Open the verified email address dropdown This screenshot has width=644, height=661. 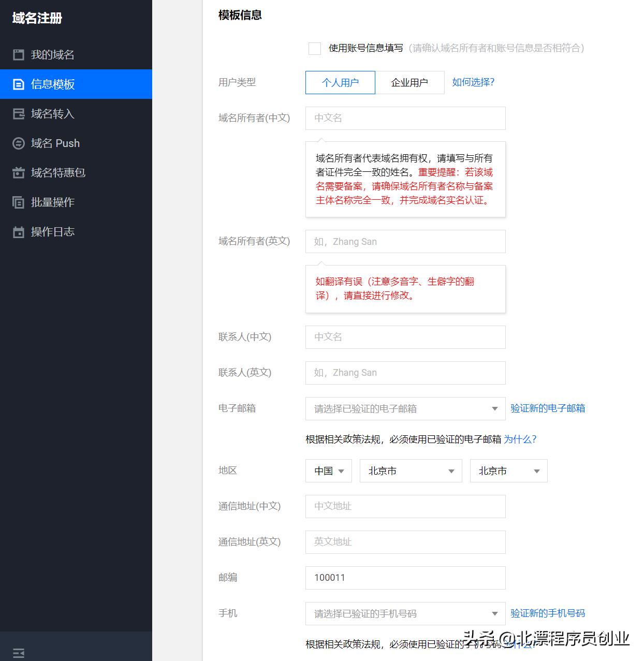click(x=405, y=408)
